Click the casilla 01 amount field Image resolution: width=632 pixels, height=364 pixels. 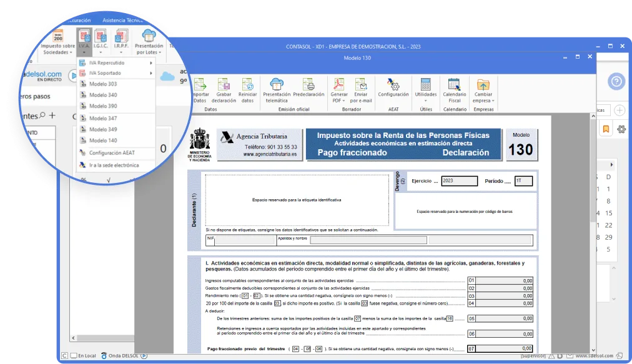click(x=504, y=280)
